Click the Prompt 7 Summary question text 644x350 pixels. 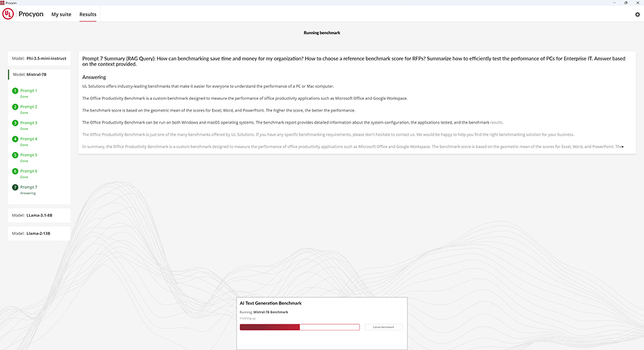pyautogui.click(x=353, y=61)
